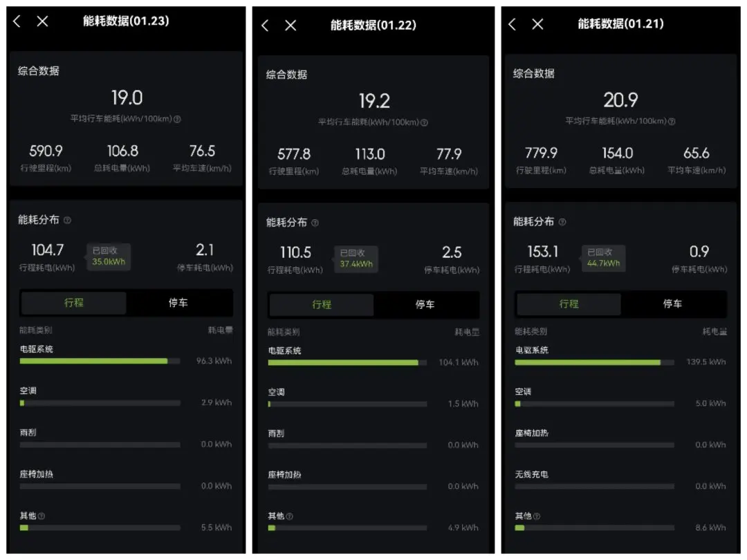Click the average consumption value 19.0
The width and height of the screenshot is (747, 560).
point(127,98)
